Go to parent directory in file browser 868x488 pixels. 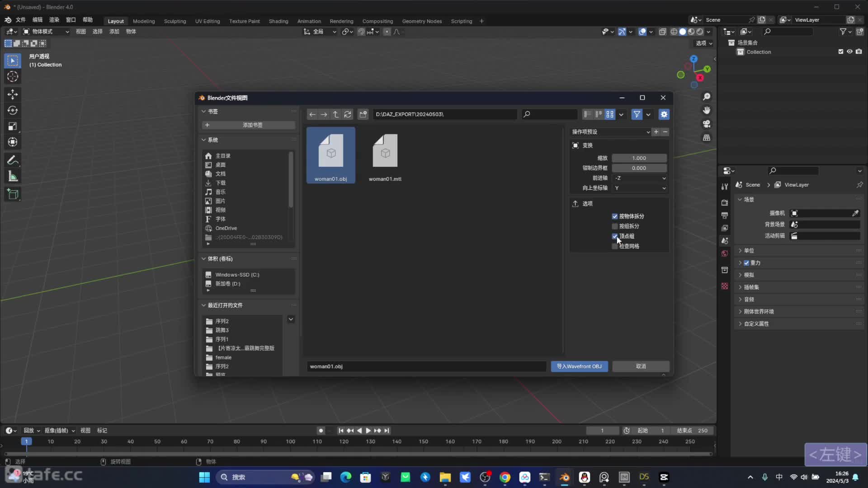pos(335,114)
